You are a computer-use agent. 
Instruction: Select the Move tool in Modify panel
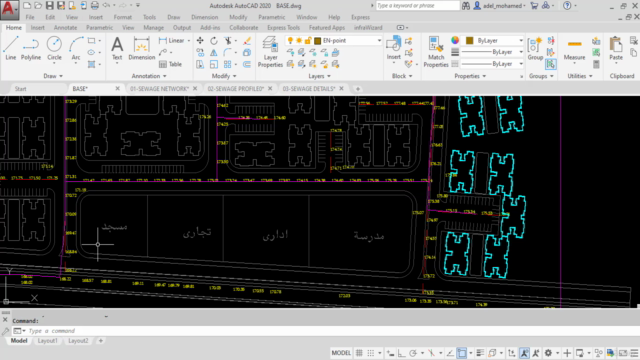coord(200,40)
